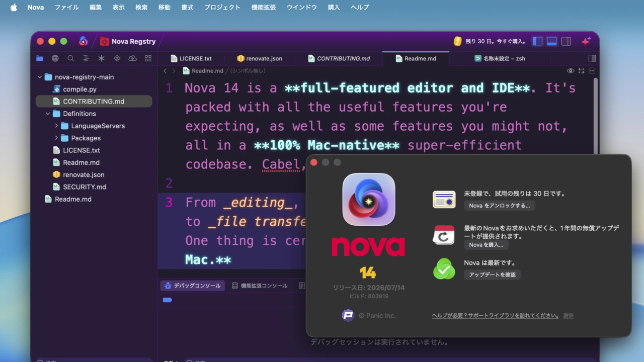Click the 謝辞 acknowledgements link

point(569,315)
